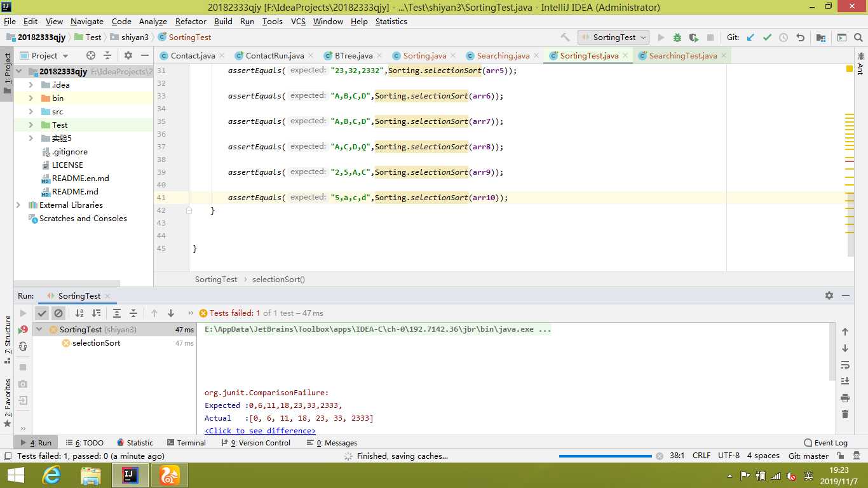Go to next failed test arrow
This screenshot has height=488, width=868.
pos(171,313)
